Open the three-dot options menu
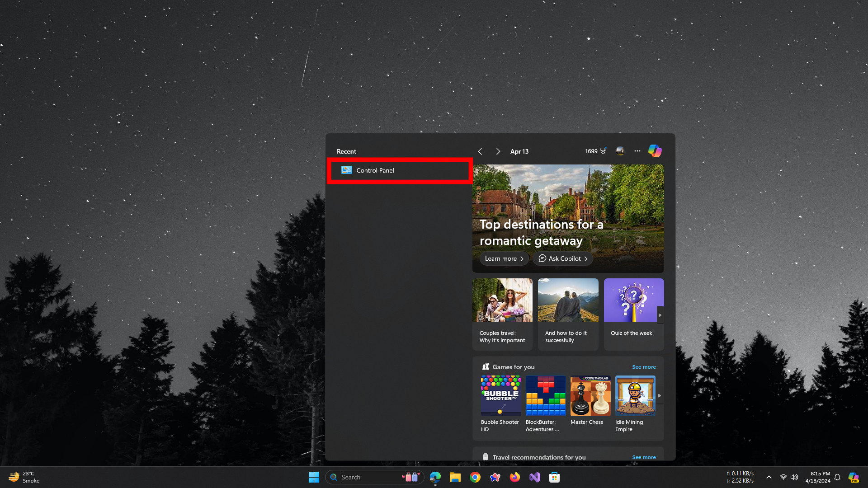Viewport: 868px width, 488px height. (637, 151)
